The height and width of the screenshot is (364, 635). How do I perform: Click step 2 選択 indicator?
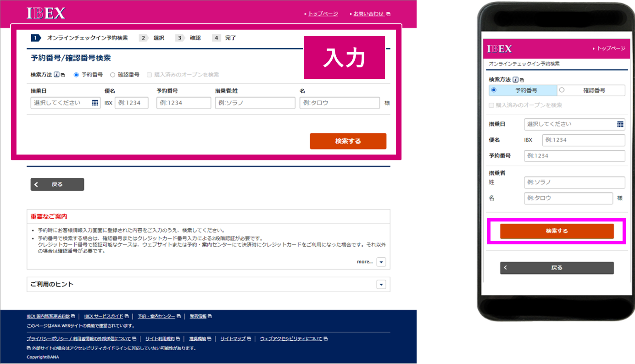[152, 38]
